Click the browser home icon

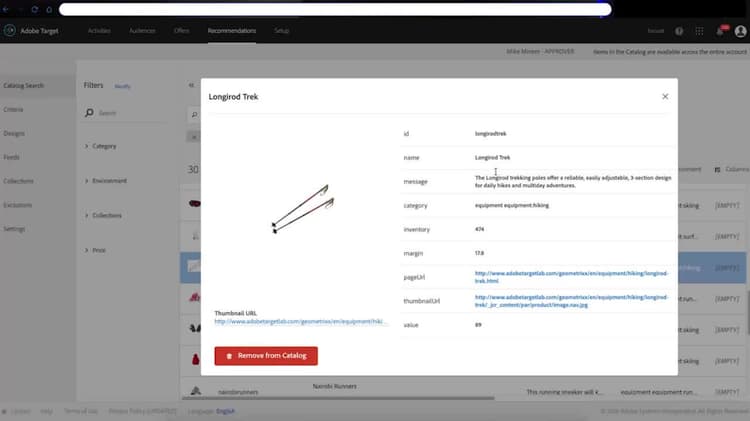click(x=49, y=9)
